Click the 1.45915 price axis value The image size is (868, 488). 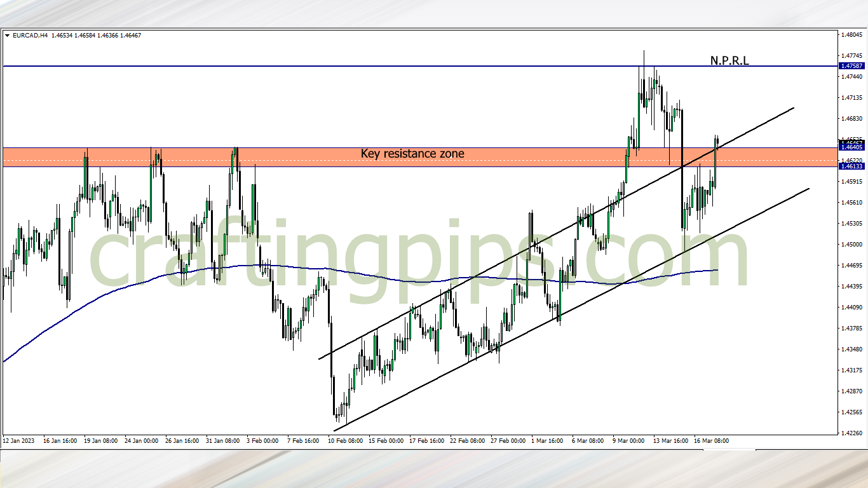coord(851,182)
